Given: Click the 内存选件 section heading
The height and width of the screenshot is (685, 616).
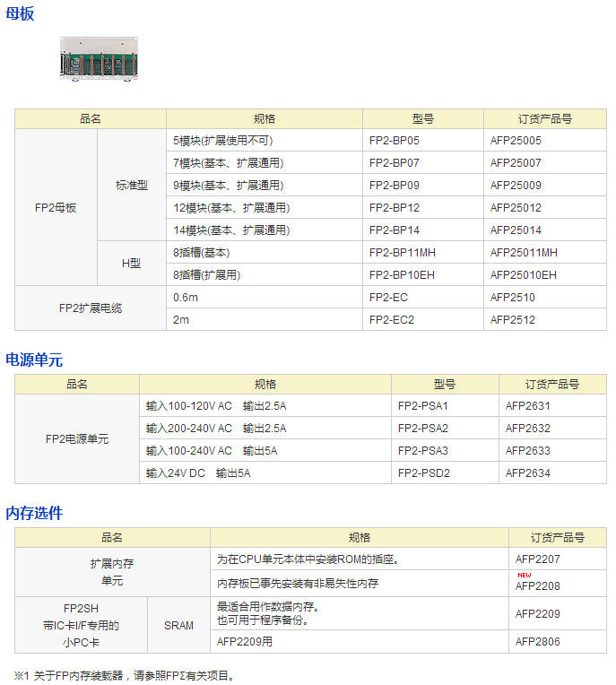Looking at the screenshot, I should point(34,513).
